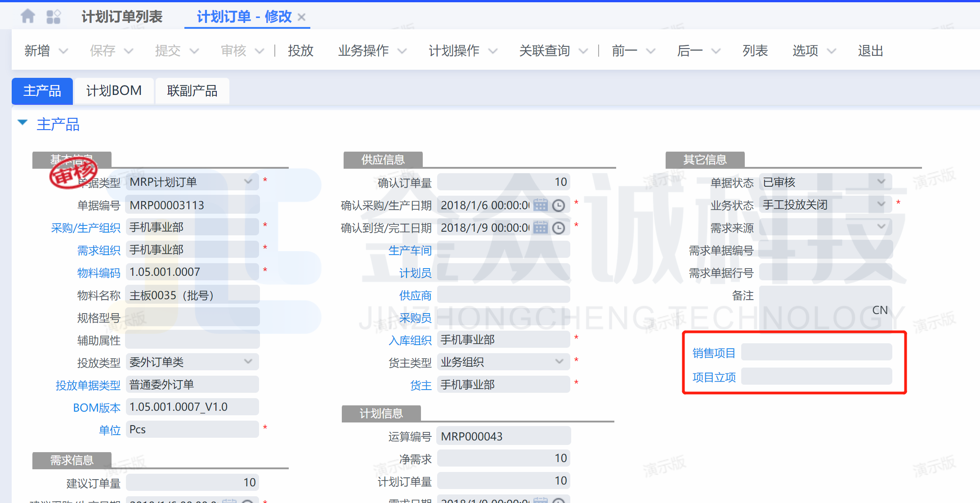Image resolution: width=980 pixels, height=503 pixels.
Task: Open calendar picker for 确认采购/生产日期
Action: point(541,205)
